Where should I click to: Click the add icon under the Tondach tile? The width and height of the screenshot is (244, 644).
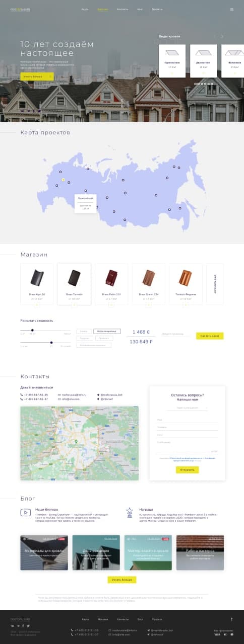pos(186,304)
